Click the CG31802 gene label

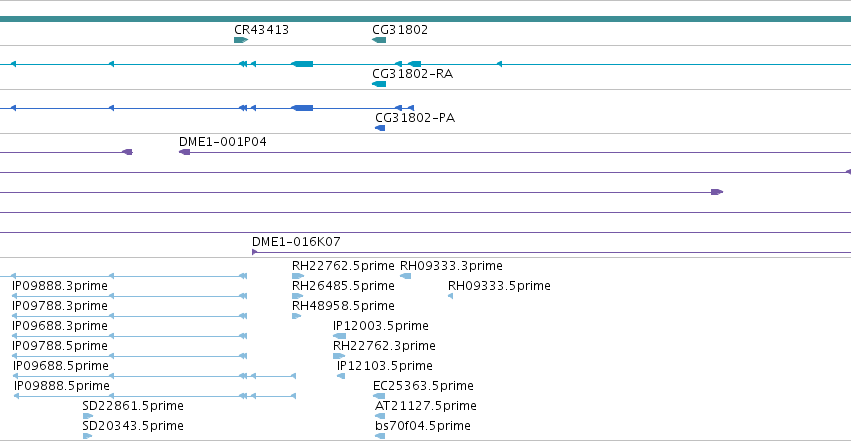click(x=400, y=30)
